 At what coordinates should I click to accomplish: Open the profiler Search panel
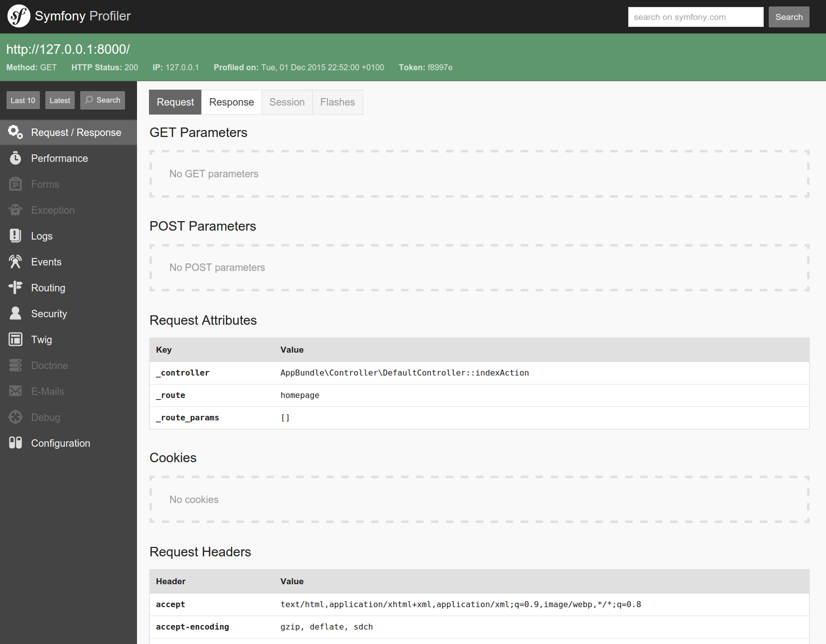point(103,100)
